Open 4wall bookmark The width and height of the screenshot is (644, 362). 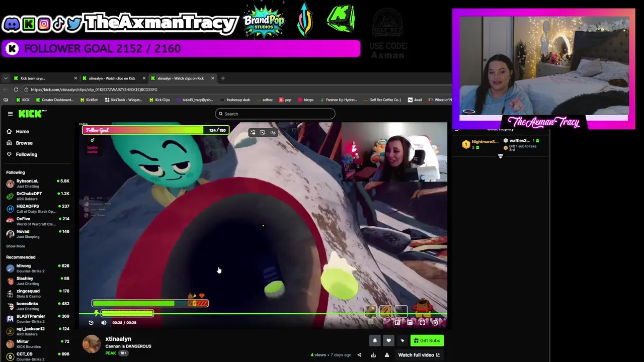tap(415, 100)
